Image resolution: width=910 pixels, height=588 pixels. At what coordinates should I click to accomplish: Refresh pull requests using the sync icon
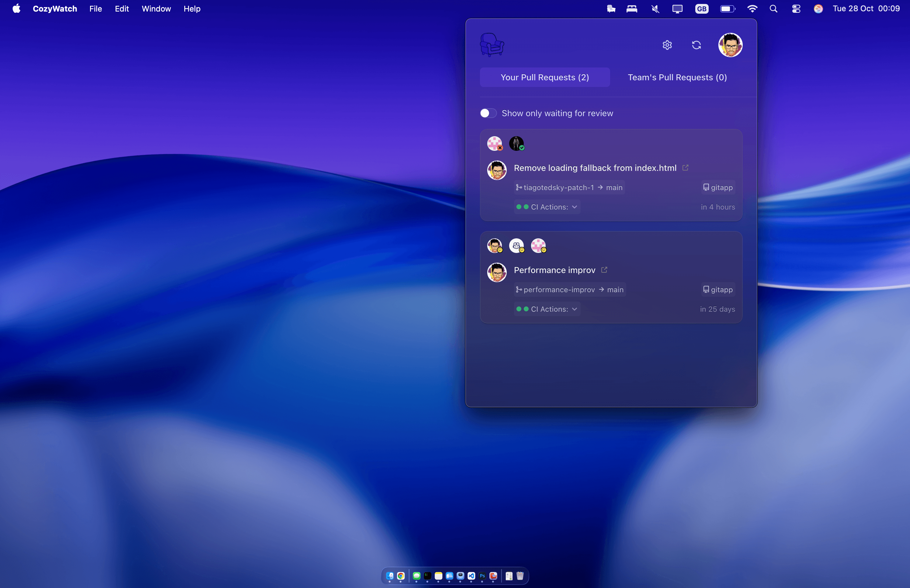[x=696, y=45]
